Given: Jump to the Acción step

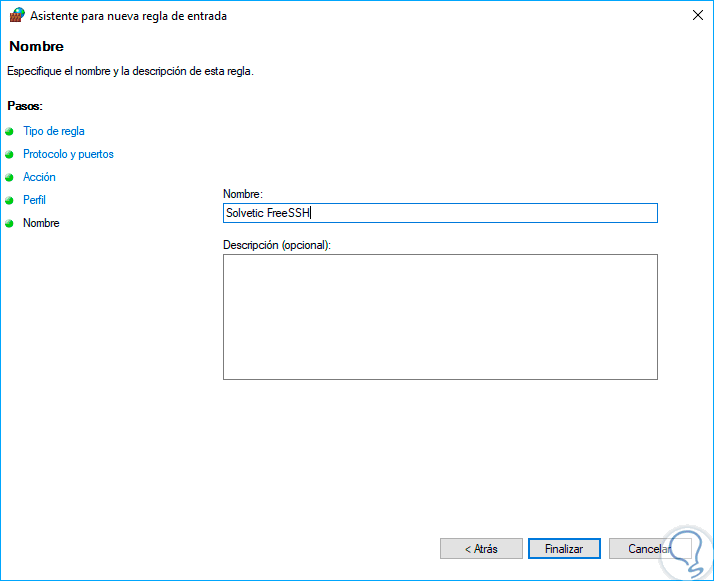Looking at the screenshot, I should [39, 177].
